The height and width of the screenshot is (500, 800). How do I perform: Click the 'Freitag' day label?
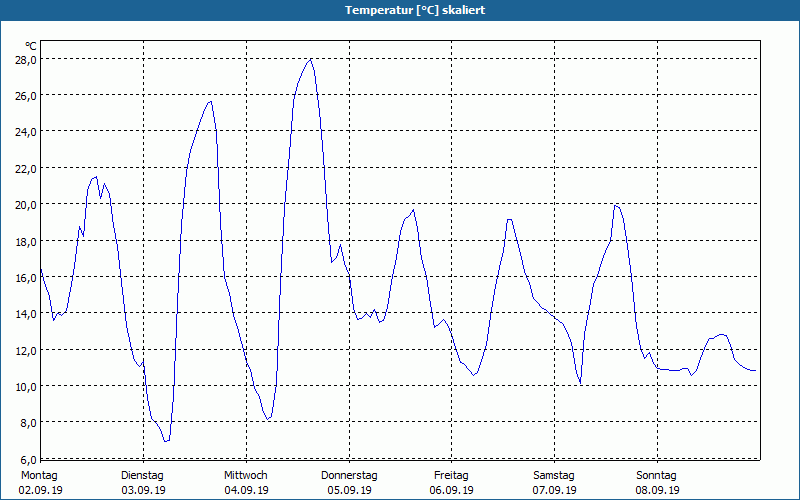click(452, 476)
